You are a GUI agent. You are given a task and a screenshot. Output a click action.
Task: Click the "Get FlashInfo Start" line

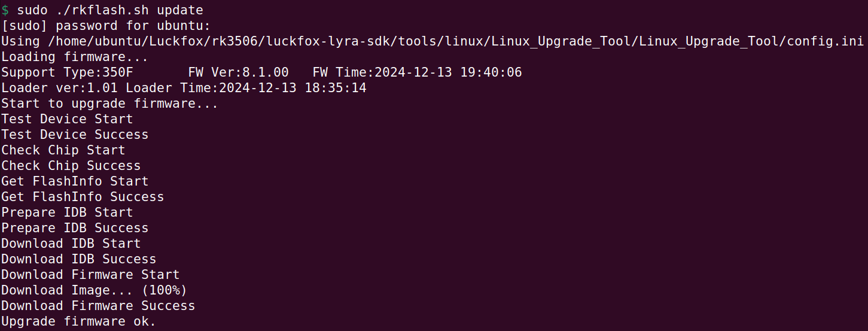pyautogui.click(x=75, y=181)
